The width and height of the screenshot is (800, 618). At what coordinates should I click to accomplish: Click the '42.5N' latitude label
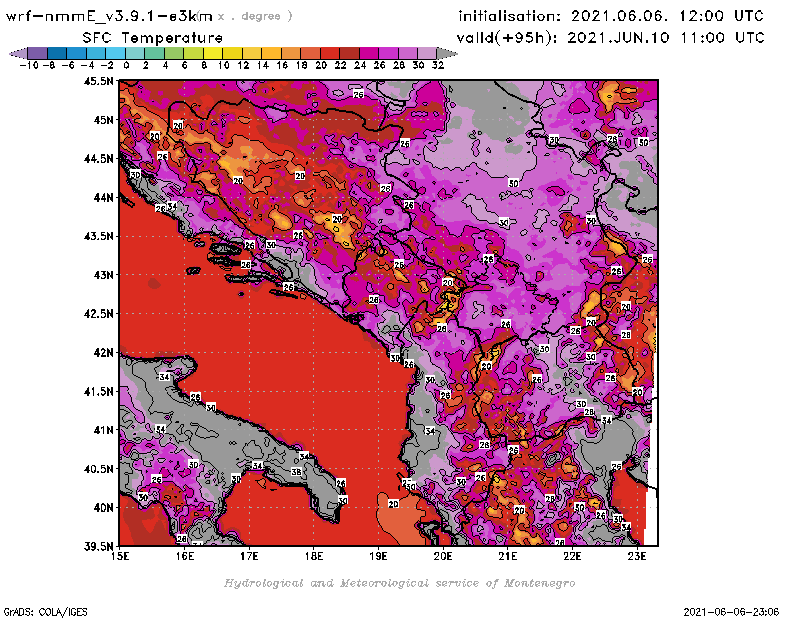(x=98, y=313)
